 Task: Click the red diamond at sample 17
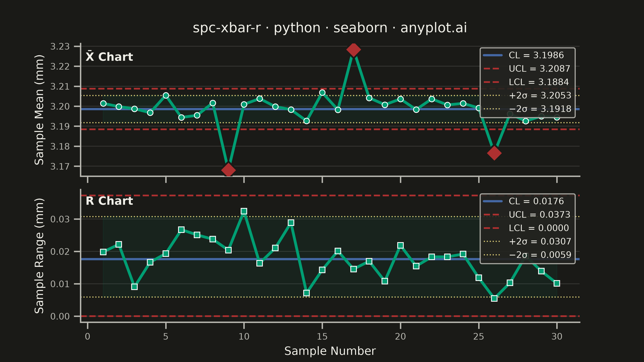354,49
